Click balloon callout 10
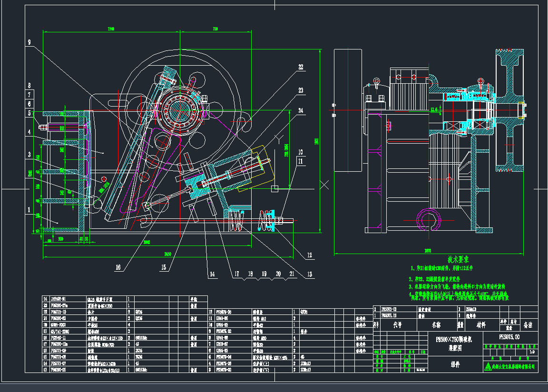548x392 pixels. tap(300, 151)
